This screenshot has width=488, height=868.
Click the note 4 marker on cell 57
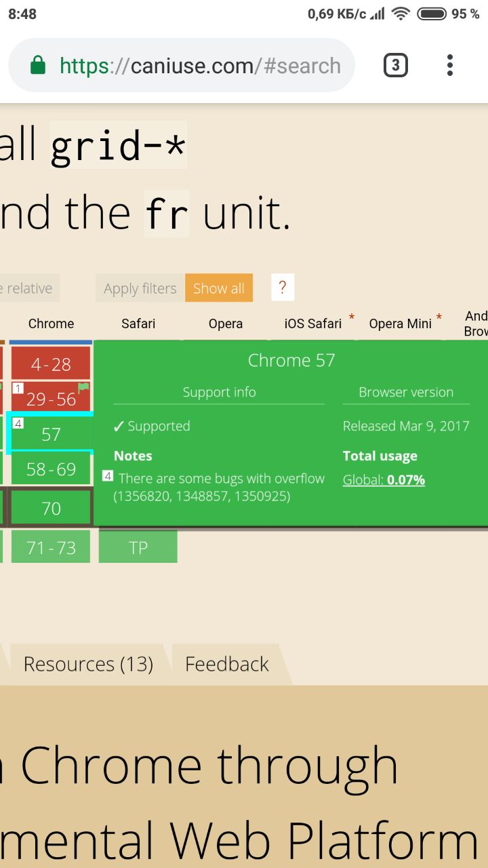tap(18, 424)
